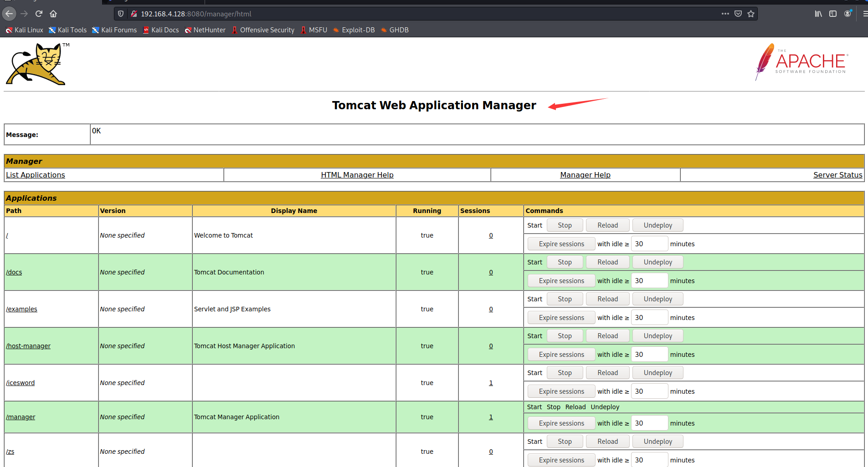Expire sessions for the /examples application
The height and width of the screenshot is (467, 868).
[x=561, y=318]
